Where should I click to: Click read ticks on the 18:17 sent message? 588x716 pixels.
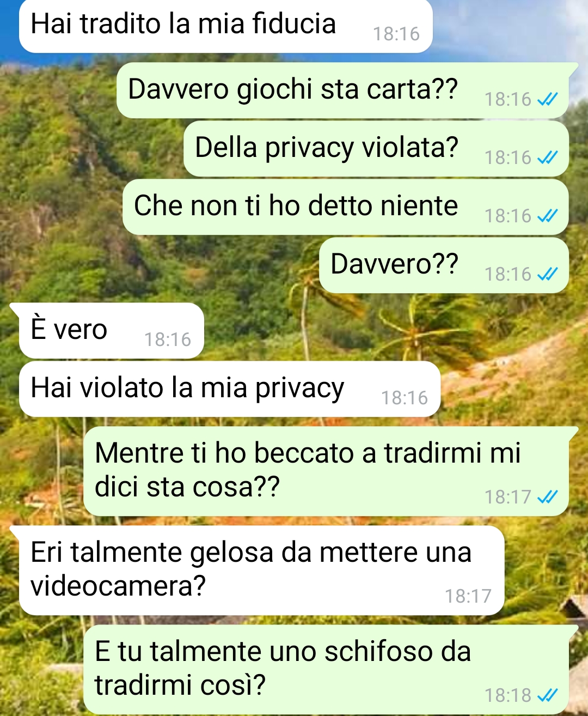(x=547, y=497)
